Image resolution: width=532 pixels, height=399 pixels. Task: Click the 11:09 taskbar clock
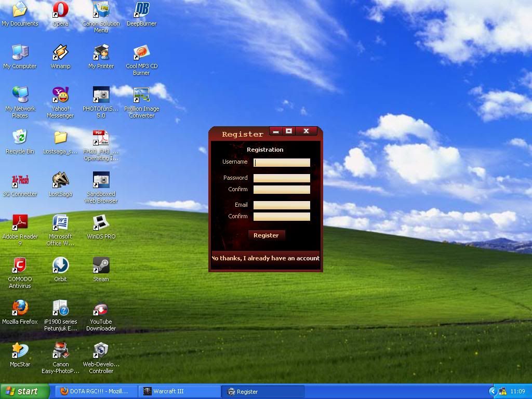pos(517,392)
